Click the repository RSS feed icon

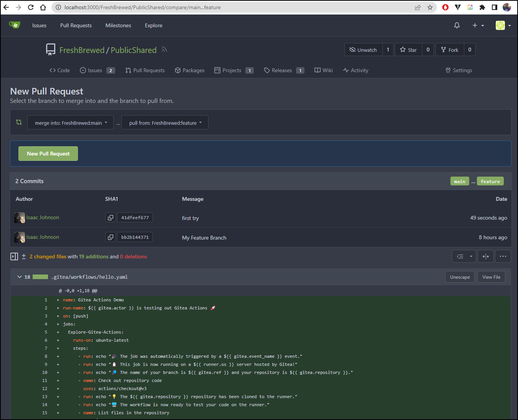164,50
